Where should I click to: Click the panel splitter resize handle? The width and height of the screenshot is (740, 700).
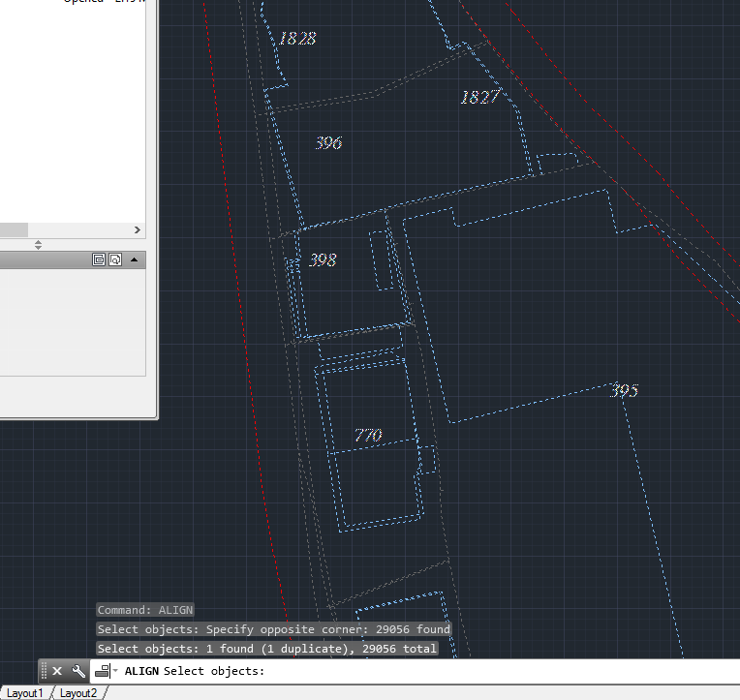click(39, 245)
